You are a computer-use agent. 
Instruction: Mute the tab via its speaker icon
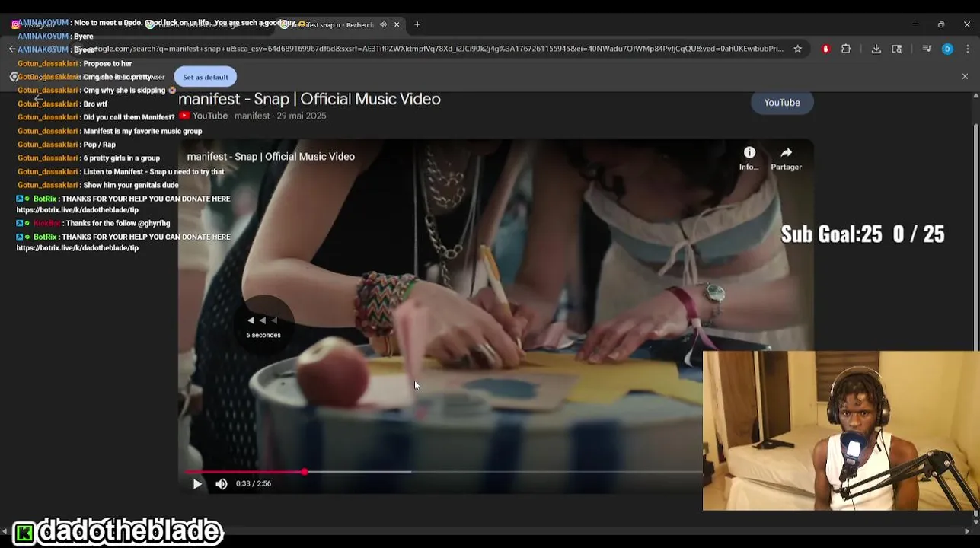[383, 24]
